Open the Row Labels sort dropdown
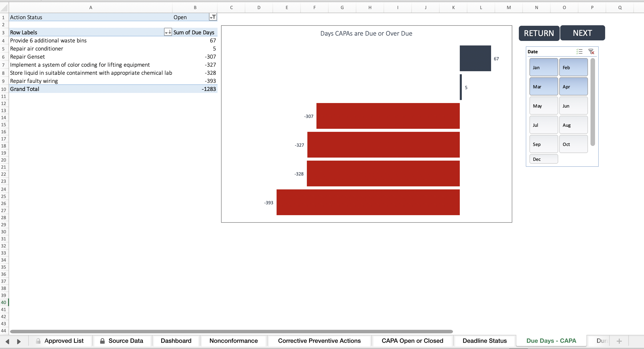 point(168,32)
